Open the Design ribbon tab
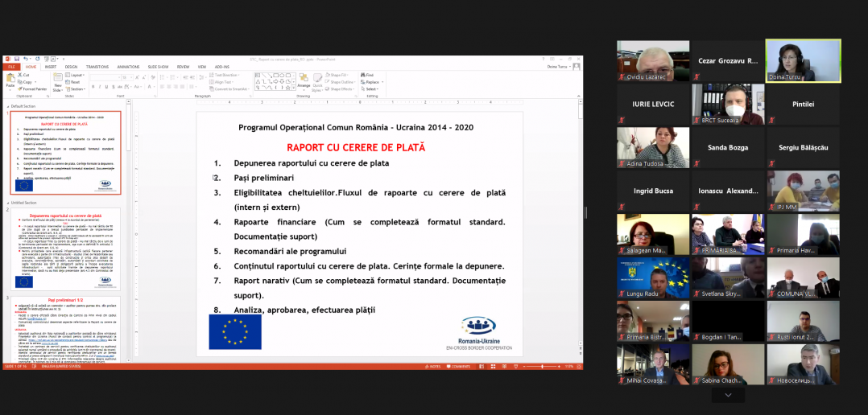Screen dimensions: 868x415 pos(72,67)
